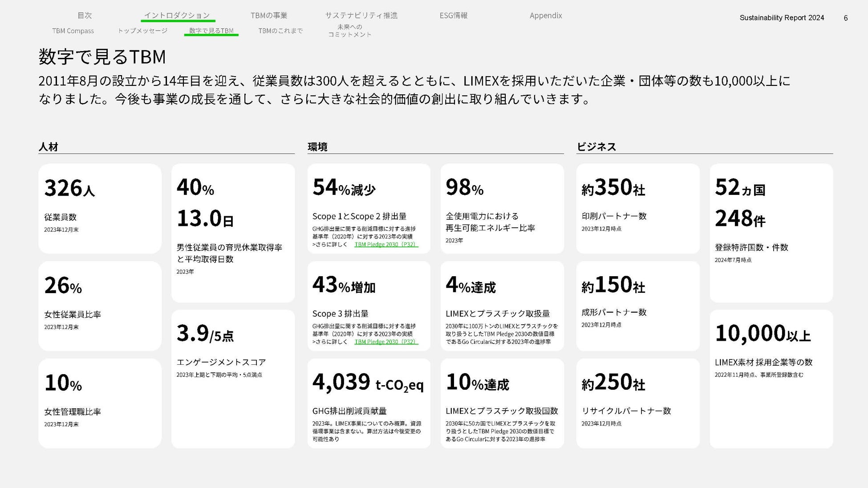Open the Appendix tab

(546, 16)
